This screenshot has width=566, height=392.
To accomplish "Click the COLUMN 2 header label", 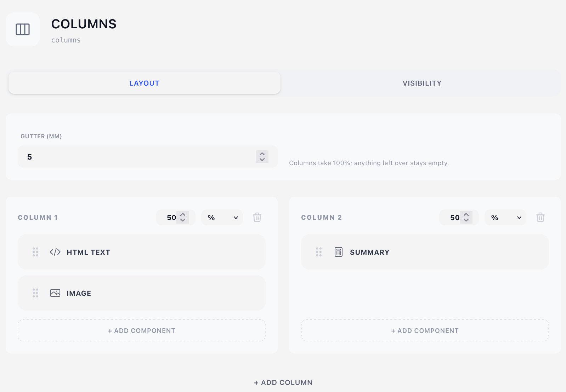I will tap(321, 218).
